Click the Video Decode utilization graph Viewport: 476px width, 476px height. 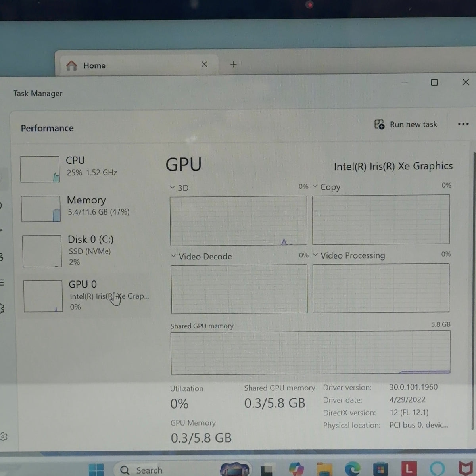239,289
